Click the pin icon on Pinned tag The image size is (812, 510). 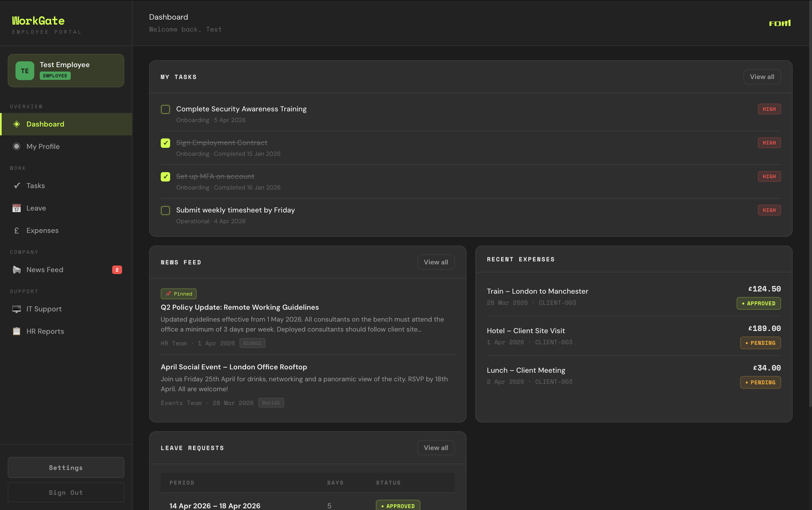[x=168, y=294]
